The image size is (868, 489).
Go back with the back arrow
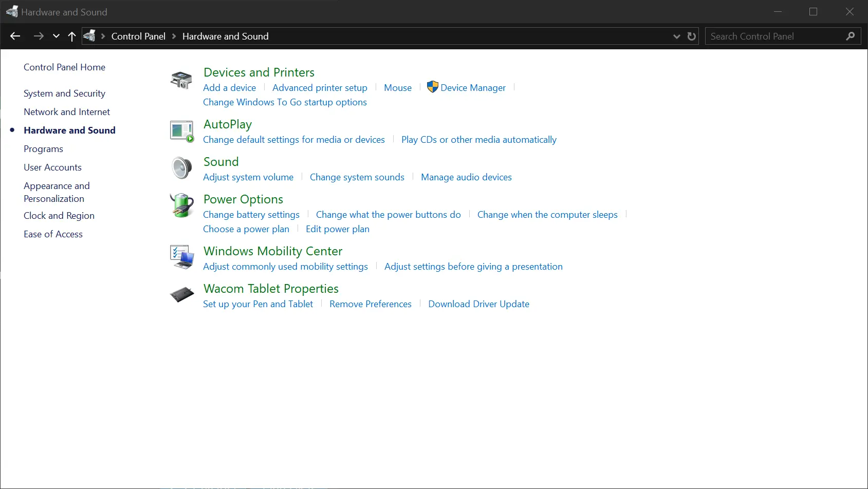point(15,36)
